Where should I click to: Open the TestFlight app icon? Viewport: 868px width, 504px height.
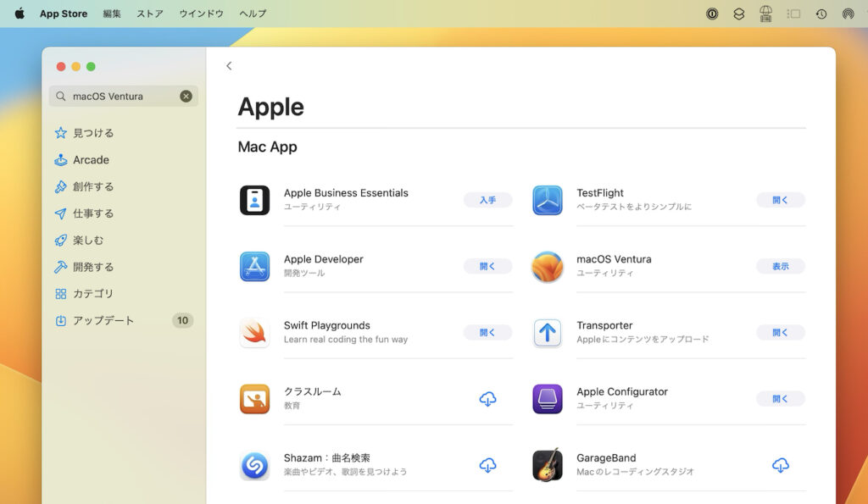pos(547,200)
